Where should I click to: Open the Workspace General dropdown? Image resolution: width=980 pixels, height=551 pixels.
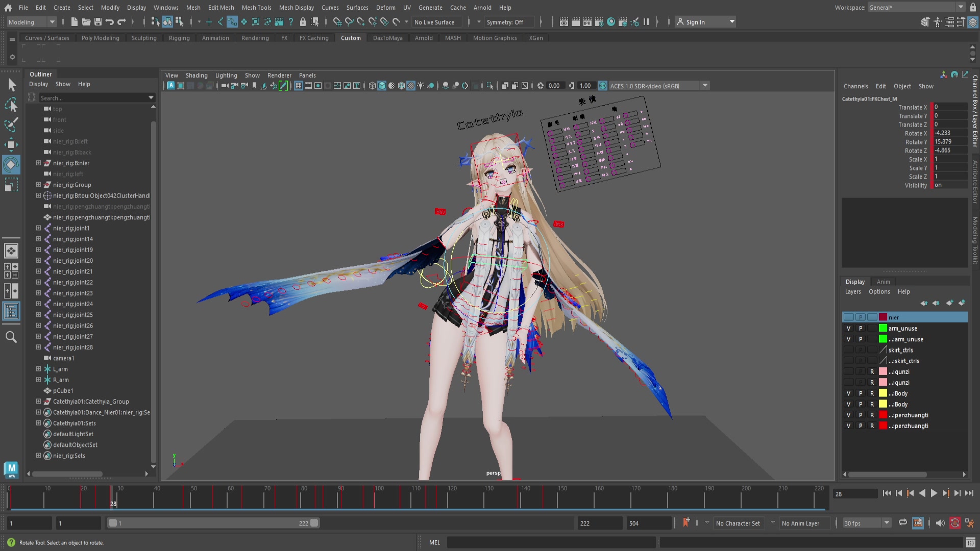click(x=916, y=7)
